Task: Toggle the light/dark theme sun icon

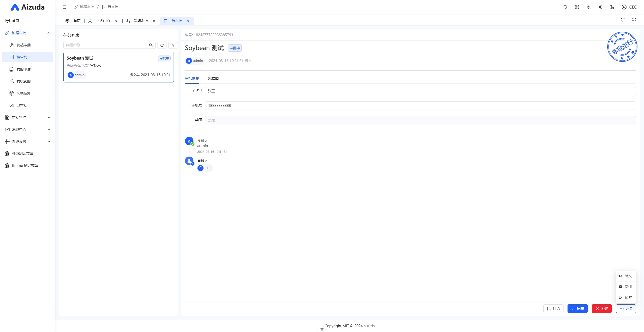Action: tap(600, 7)
